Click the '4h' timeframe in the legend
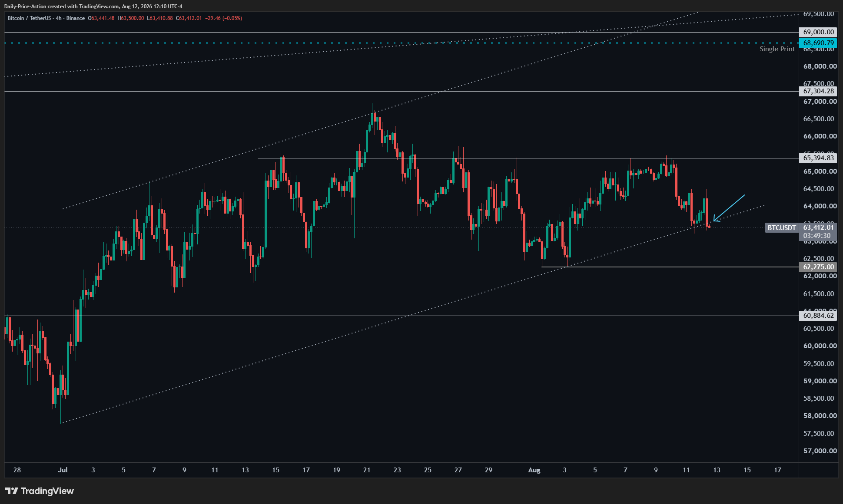 pos(59,18)
